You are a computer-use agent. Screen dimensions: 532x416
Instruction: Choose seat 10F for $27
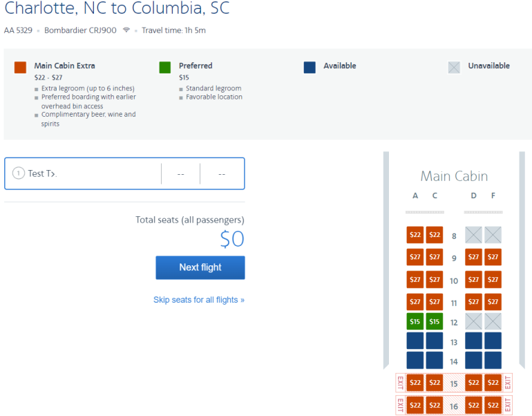point(493,280)
